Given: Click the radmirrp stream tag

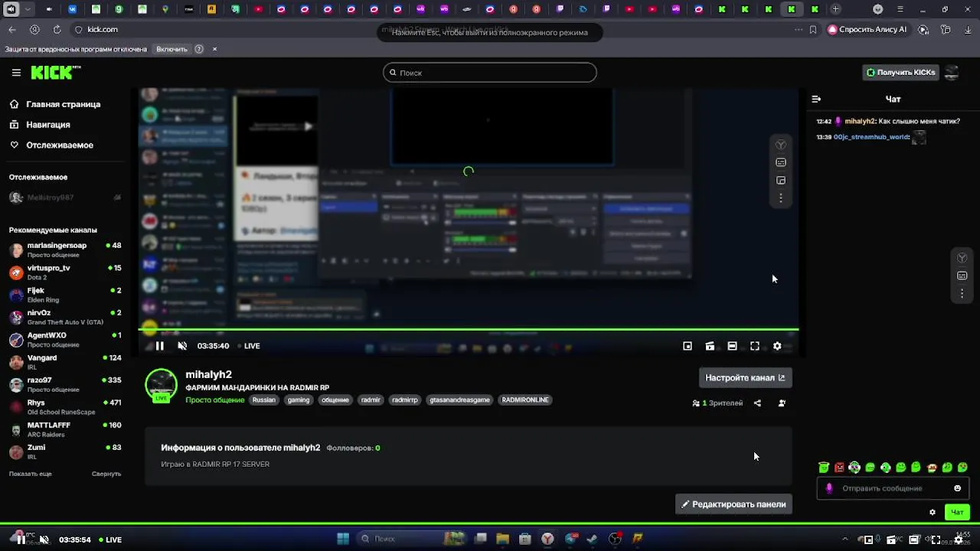Looking at the screenshot, I should point(405,400).
